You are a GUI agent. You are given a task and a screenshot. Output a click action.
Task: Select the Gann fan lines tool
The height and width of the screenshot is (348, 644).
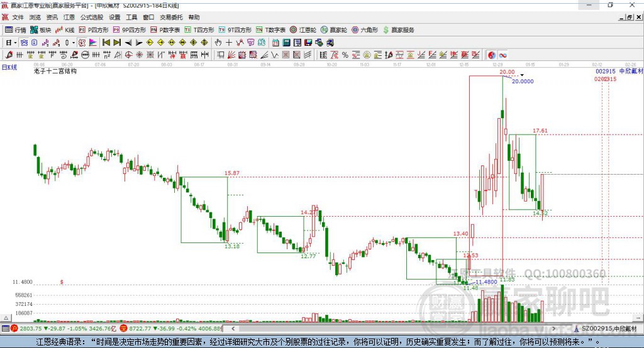point(231,55)
